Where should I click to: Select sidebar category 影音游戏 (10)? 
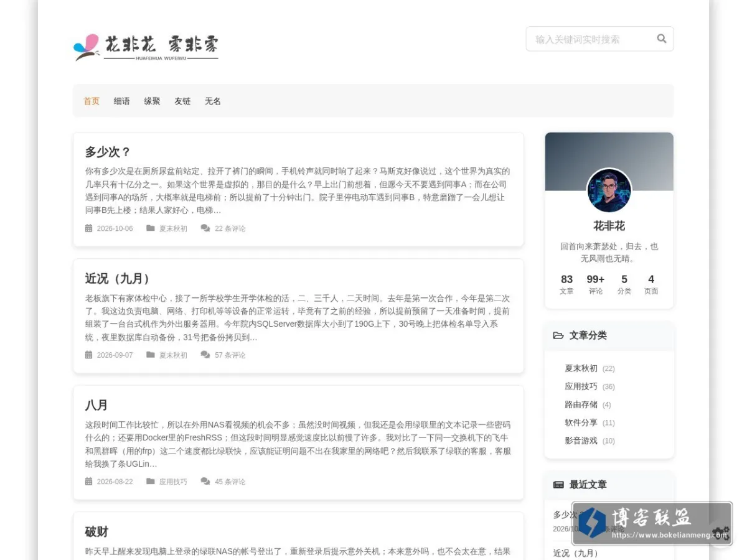coord(590,441)
